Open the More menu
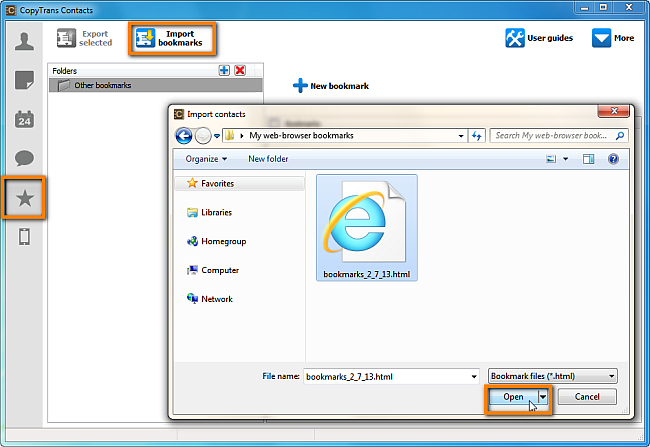Screen dimensions: 650x447 pyautogui.click(x=613, y=38)
